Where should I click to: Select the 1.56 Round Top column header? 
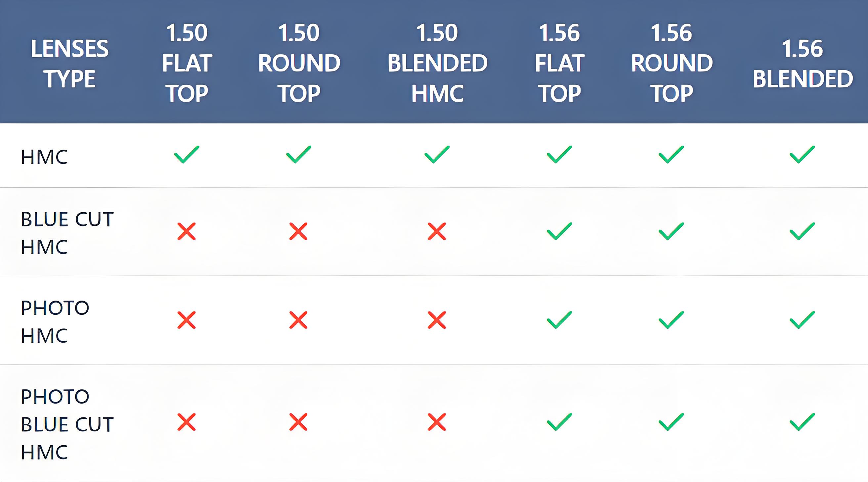[x=672, y=63]
